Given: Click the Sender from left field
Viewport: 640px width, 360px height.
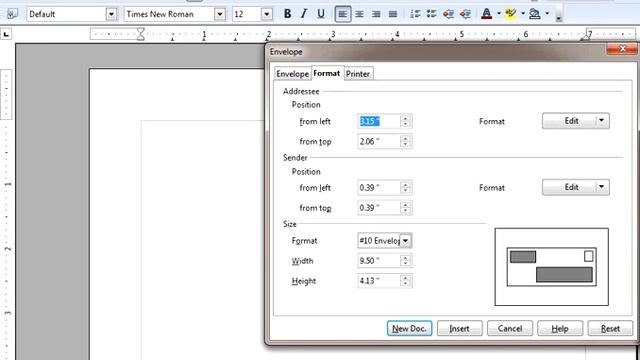Looking at the screenshot, I should click(x=379, y=187).
